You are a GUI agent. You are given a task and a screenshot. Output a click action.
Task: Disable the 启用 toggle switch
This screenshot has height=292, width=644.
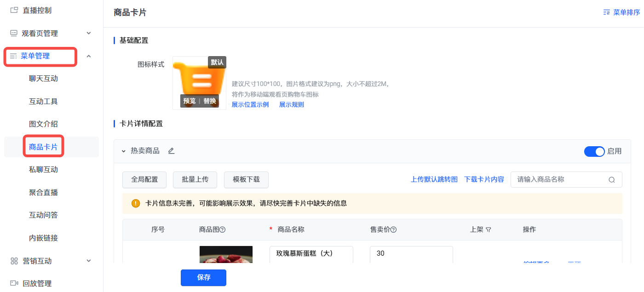coord(594,151)
